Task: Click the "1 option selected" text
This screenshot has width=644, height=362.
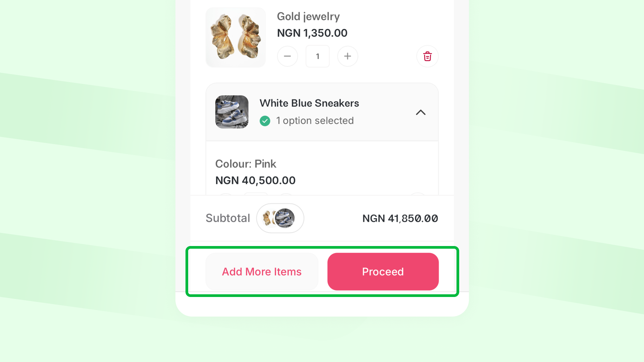Action: 315,121
